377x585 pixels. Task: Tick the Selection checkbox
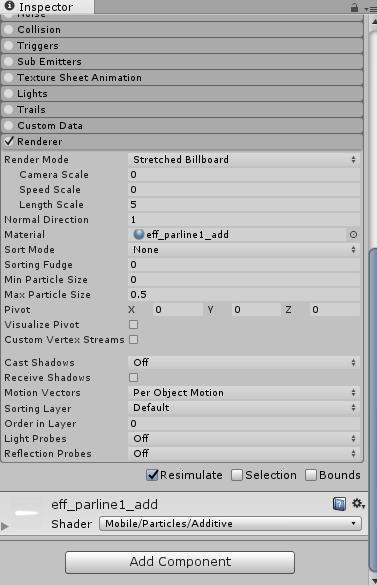(237, 475)
